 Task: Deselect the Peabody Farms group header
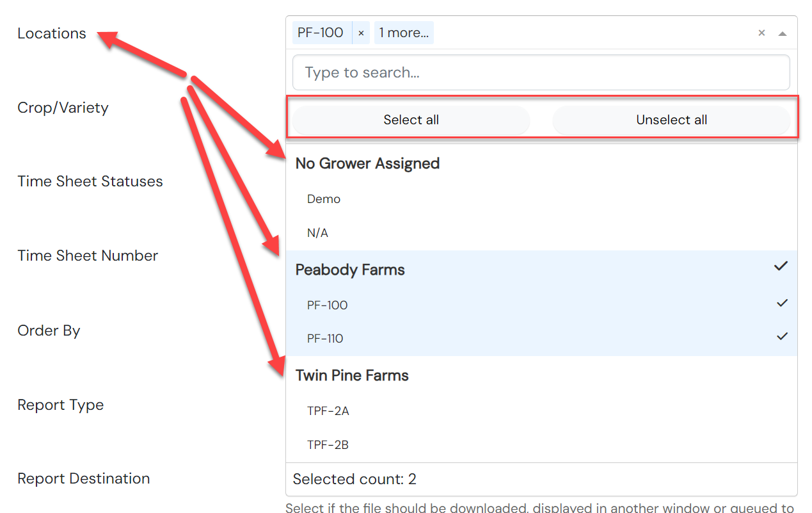tap(541, 270)
